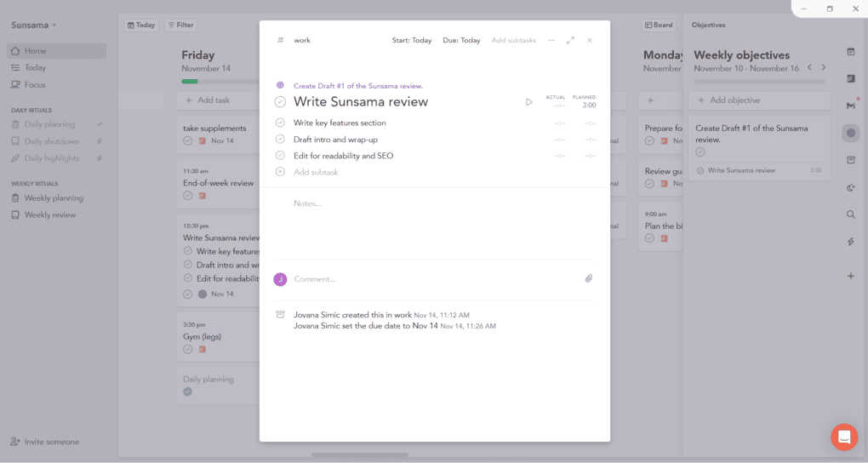Check off Write key features section subtask
Viewport: 868px width, 463px height.
click(x=280, y=123)
